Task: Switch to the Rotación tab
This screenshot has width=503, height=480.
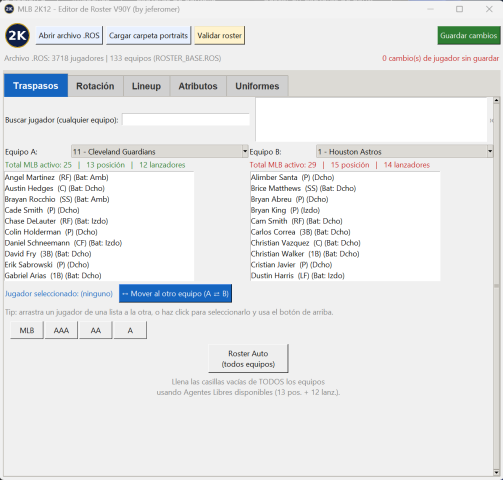Action: pos(95,86)
